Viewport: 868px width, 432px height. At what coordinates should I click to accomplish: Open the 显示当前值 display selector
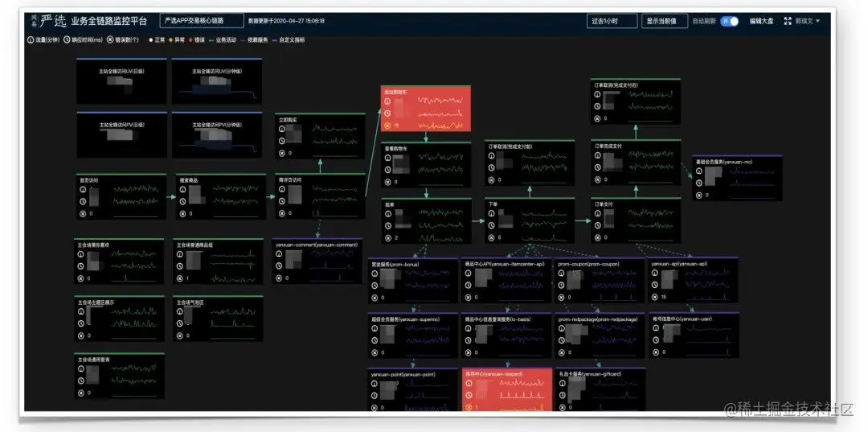coord(665,21)
